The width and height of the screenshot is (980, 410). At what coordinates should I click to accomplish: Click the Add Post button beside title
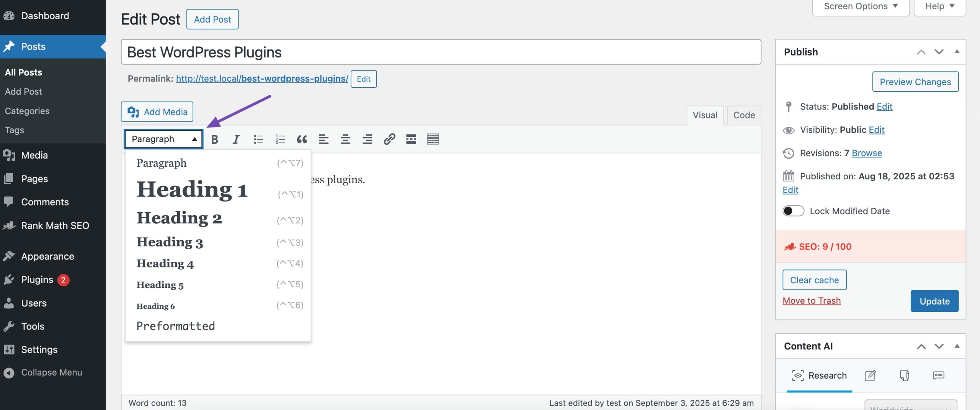pos(212,19)
